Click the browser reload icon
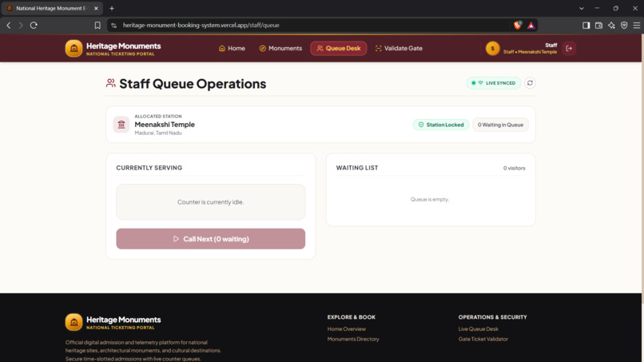The height and width of the screenshot is (362, 644). [34, 25]
